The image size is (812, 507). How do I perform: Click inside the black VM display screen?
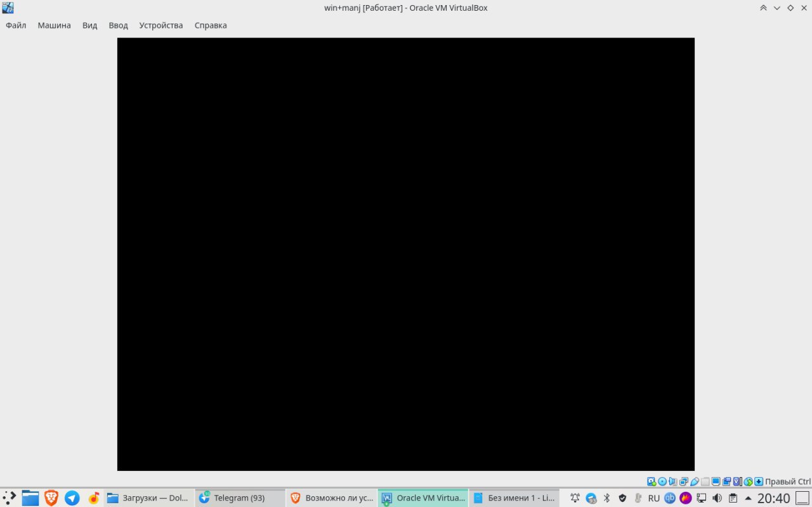pyautogui.click(x=406, y=254)
